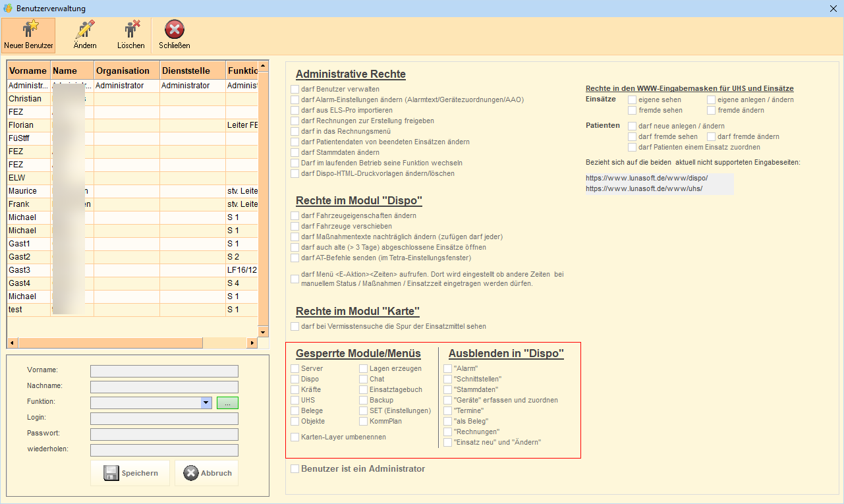Focus the Passwort input field
Image resolution: width=844 pixels, height=504 pixels.
164,434
